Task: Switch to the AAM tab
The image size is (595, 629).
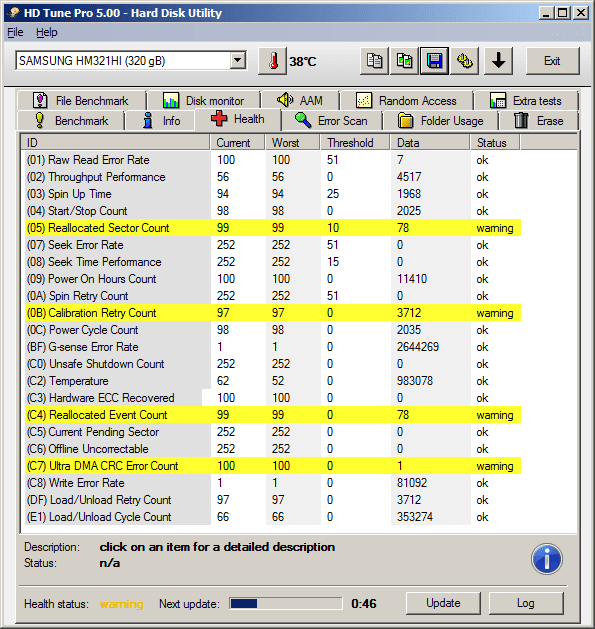Action: [x=300, y=100]
